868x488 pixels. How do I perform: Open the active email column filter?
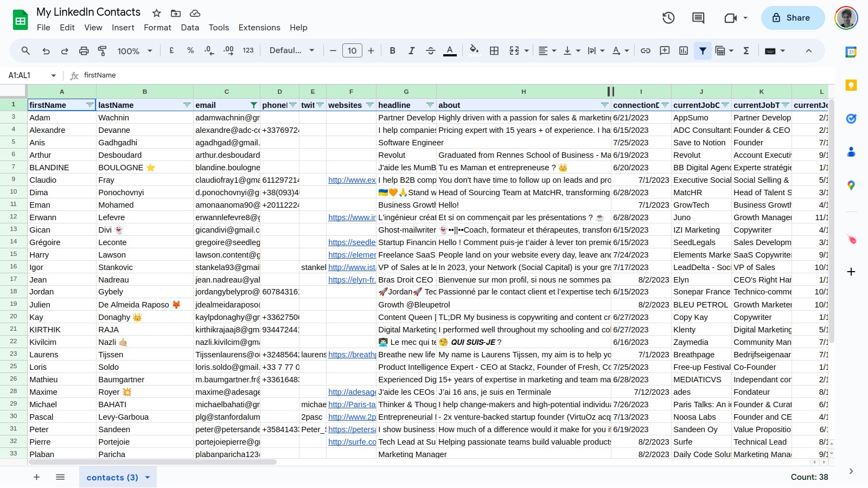tap(253, 105)
